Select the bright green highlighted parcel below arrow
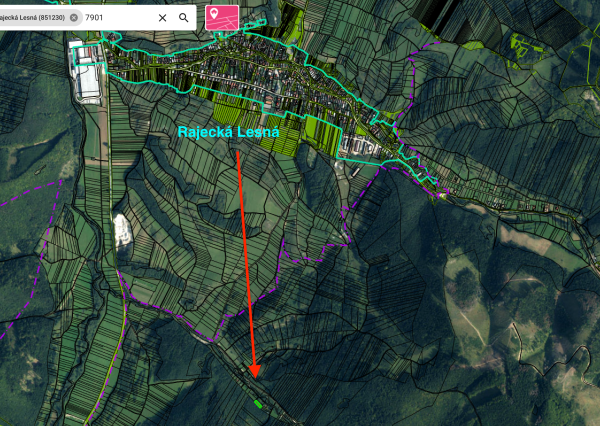The height and width of the screenshot is (426, 600). [260, 404]
